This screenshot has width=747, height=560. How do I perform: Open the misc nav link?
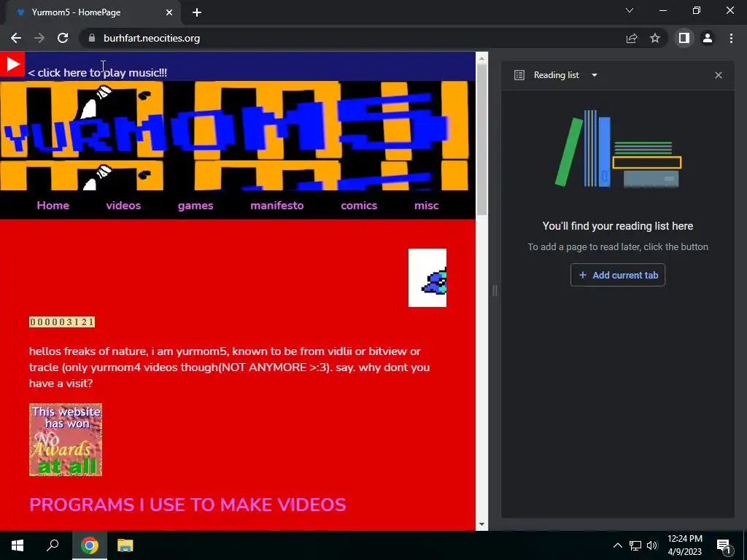tap(426, 205)
